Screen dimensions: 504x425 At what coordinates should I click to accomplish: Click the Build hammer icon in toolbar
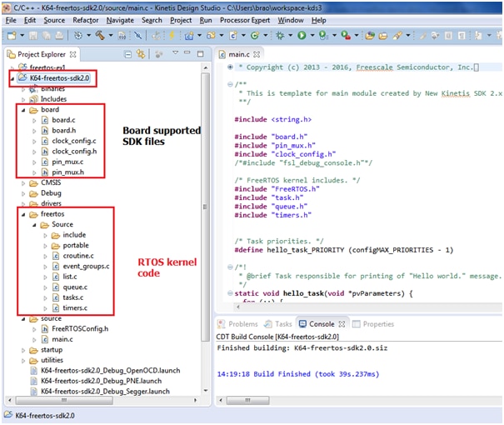click(99, 36)
